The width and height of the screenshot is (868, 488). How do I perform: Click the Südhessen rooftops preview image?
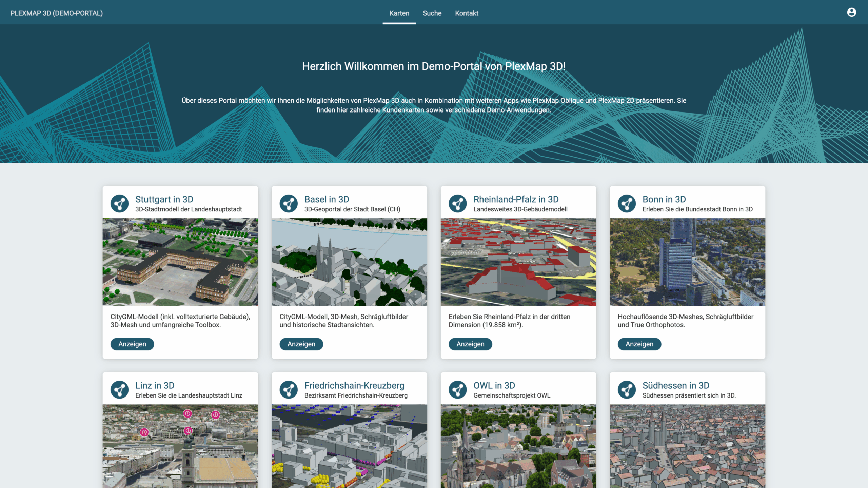tap(688, 446)
